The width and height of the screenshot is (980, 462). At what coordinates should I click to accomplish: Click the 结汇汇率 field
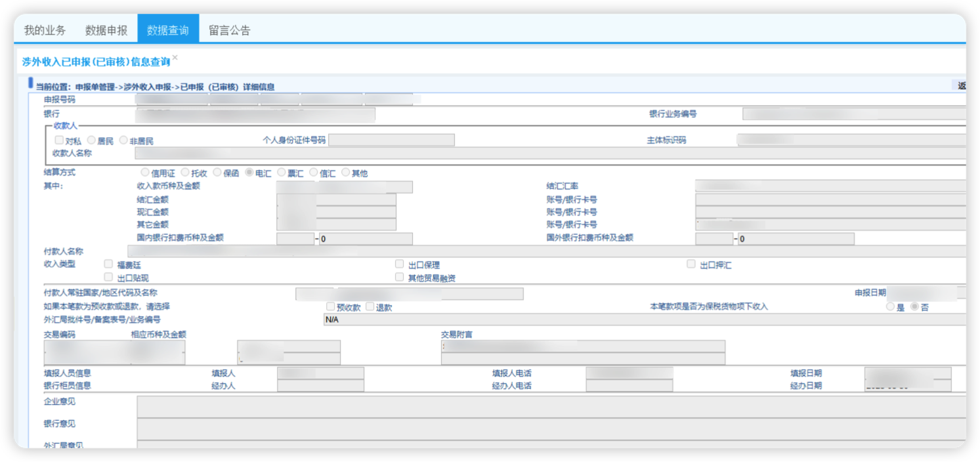(x=830, y=186)
